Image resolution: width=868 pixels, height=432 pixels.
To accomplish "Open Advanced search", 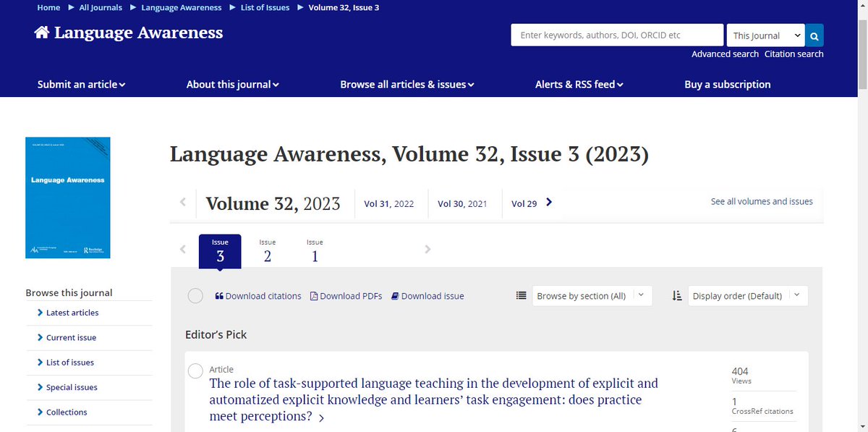I will (725, 54).
